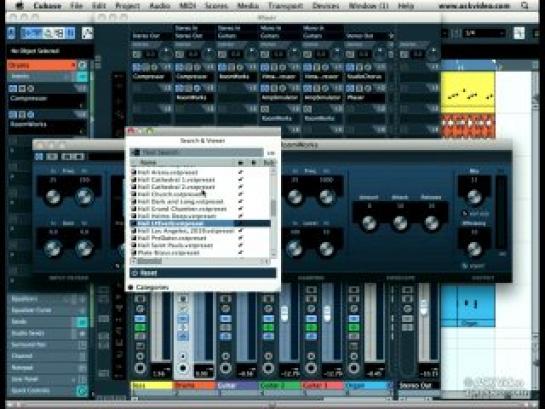The image size is (545, 409).
Task: Click the Stereo Out channel volume fader
Action: click(x=423, y=307)
